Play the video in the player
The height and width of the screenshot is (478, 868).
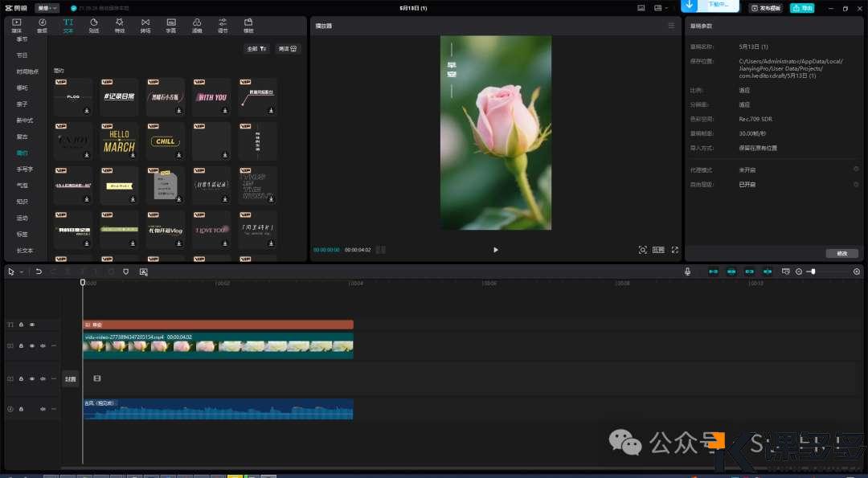point(495,250)
